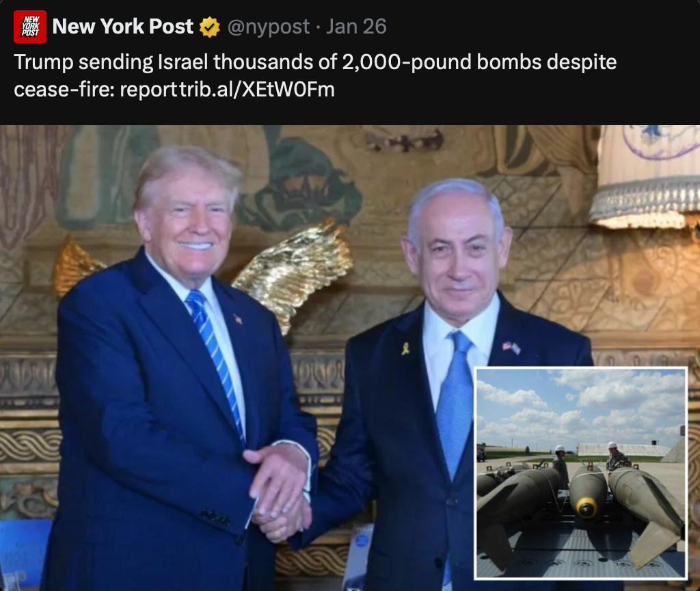
Task: Click the white lampshade in the corner
Action: tap(645, 176)
